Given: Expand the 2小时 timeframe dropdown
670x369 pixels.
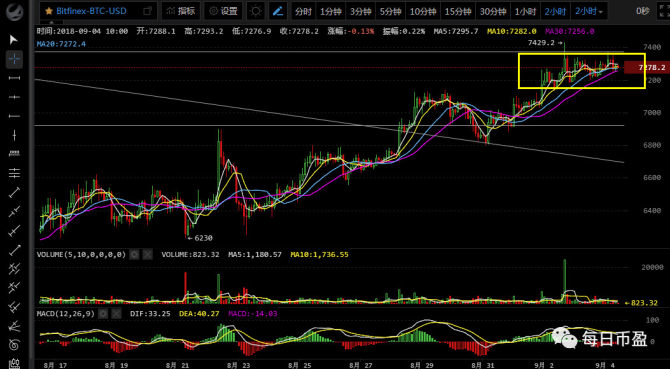Looking at the screenshot, I should click(590, 12).
